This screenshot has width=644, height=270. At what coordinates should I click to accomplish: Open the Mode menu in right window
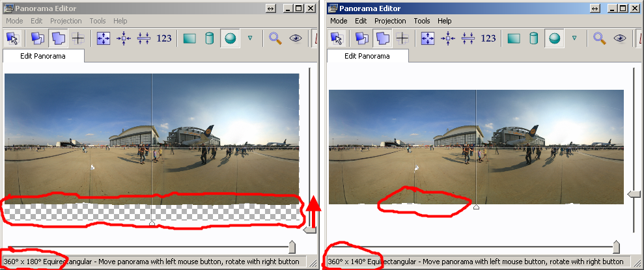(x=338, y=21)
